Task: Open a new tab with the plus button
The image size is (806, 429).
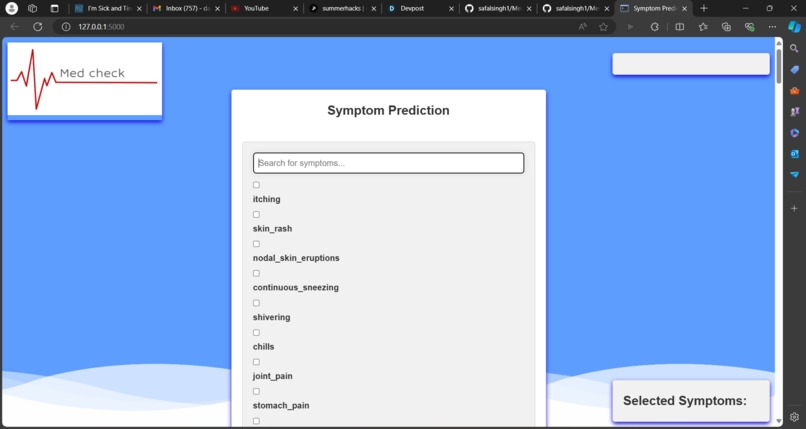Action: (704, 8)
